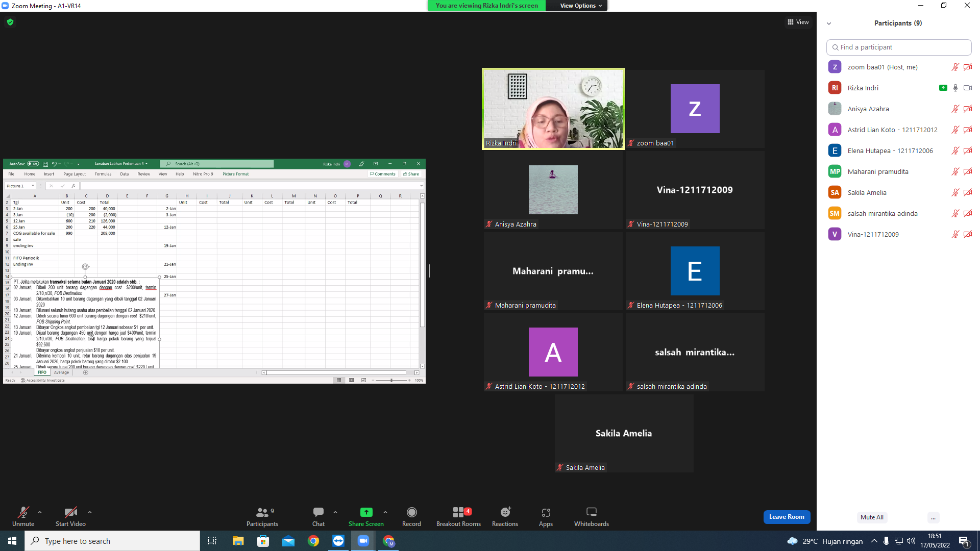Click the Find a participant search field
The width and height of the screenshot is (980, 551).
898,47
